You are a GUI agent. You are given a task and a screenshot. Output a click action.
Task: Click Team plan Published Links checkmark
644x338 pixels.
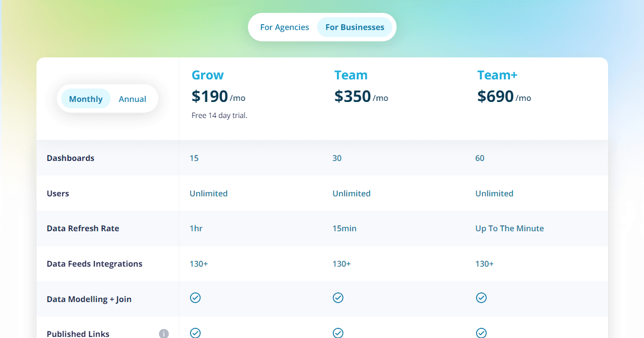tap(338, 333)
